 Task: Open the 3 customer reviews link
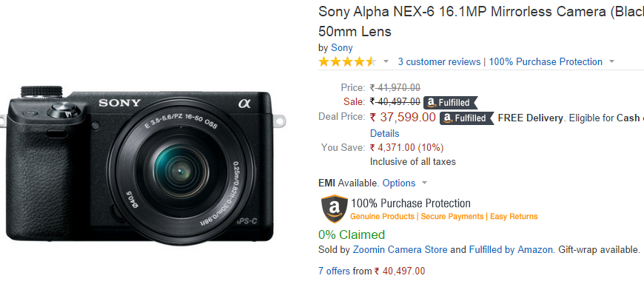[x=439, y=62]
